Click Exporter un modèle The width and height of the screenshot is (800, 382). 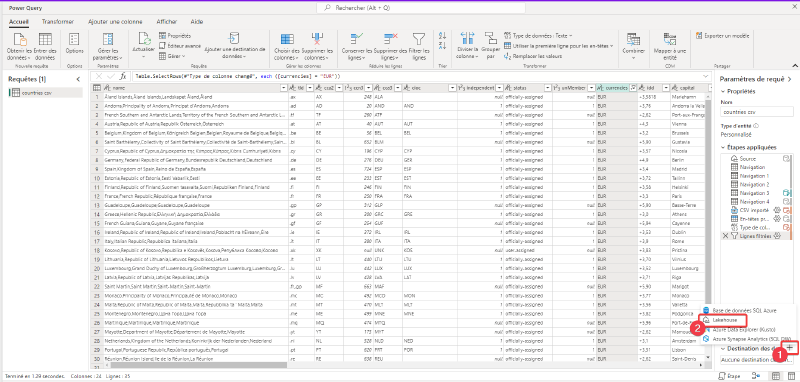[x=722, y=36]
